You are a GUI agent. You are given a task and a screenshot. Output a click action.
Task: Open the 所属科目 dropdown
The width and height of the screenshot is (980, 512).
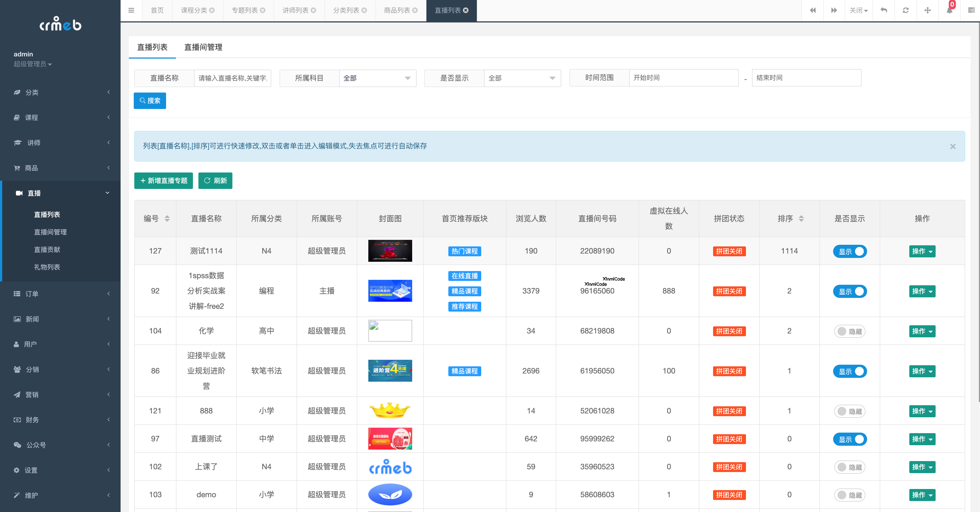tap(377, 78)
